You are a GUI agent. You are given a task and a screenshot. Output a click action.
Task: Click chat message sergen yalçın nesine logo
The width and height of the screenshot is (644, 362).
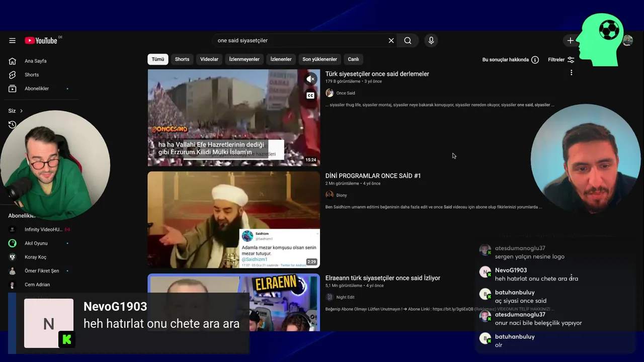click(530, 256)
